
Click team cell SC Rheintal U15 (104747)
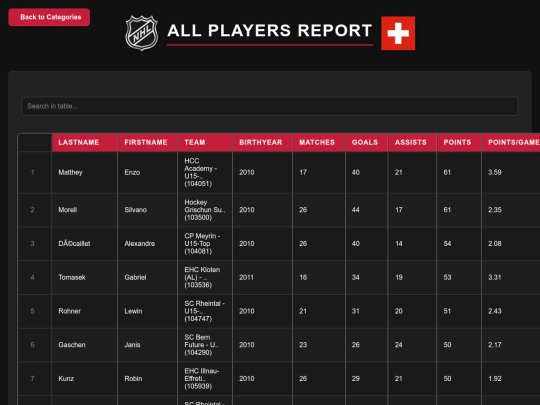205,311
